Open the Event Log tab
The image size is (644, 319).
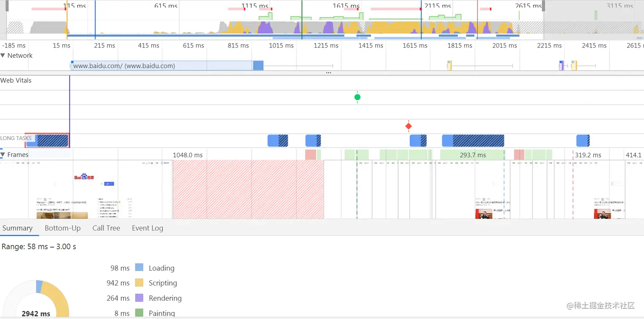147,228
